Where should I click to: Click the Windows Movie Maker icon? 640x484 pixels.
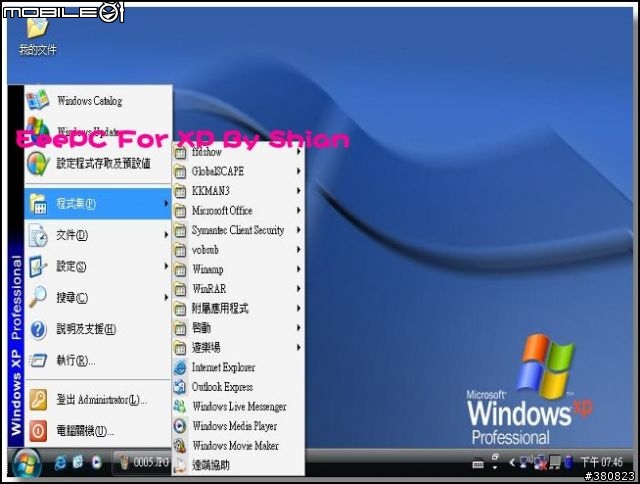(x=180, y=446)
